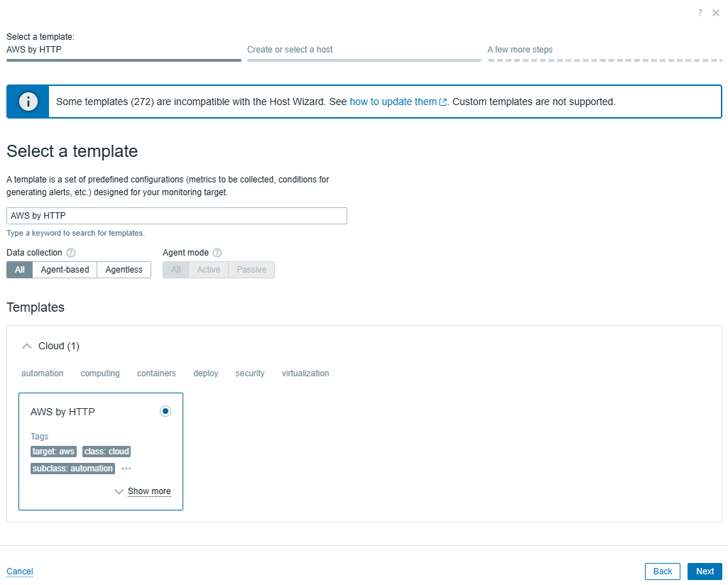Click the 'Select a template' step progress bar
The image size is (728, 585).
[124, 60]
